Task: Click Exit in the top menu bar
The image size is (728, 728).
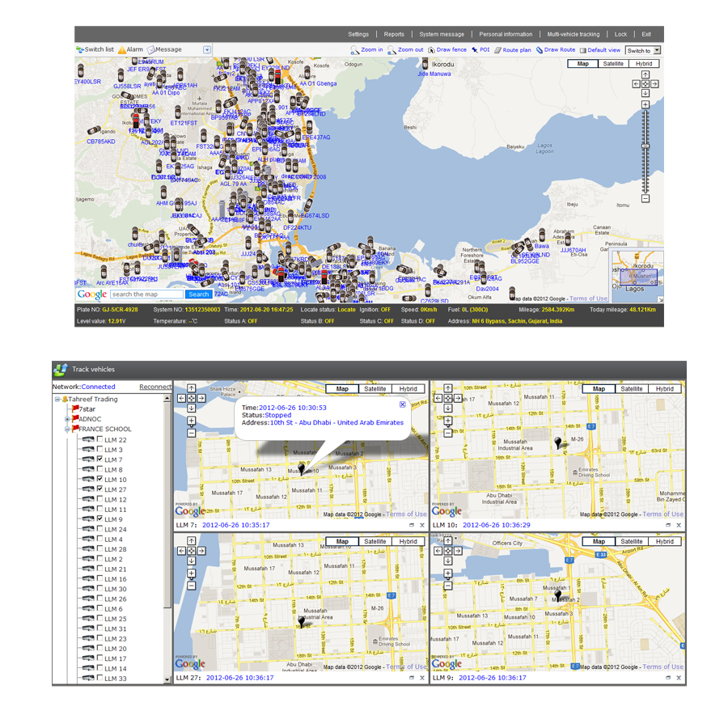Action: pos(646,34)
